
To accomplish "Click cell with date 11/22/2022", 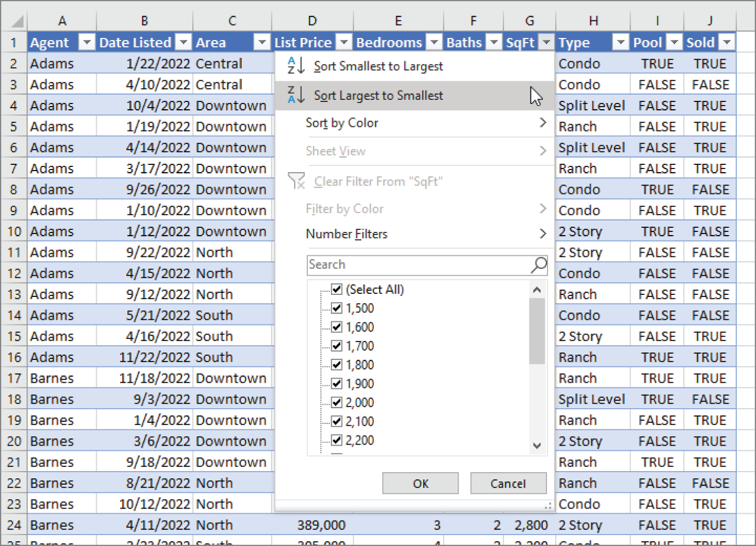I will [x=145, y=357].
